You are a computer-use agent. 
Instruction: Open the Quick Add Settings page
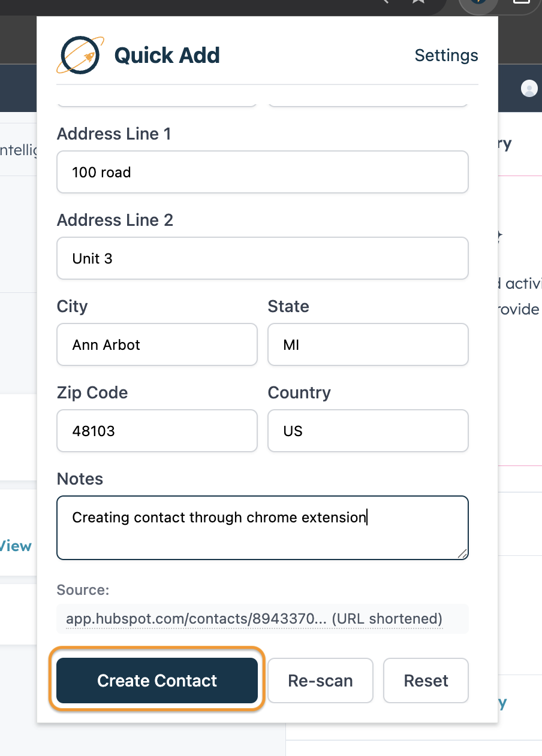446,56
